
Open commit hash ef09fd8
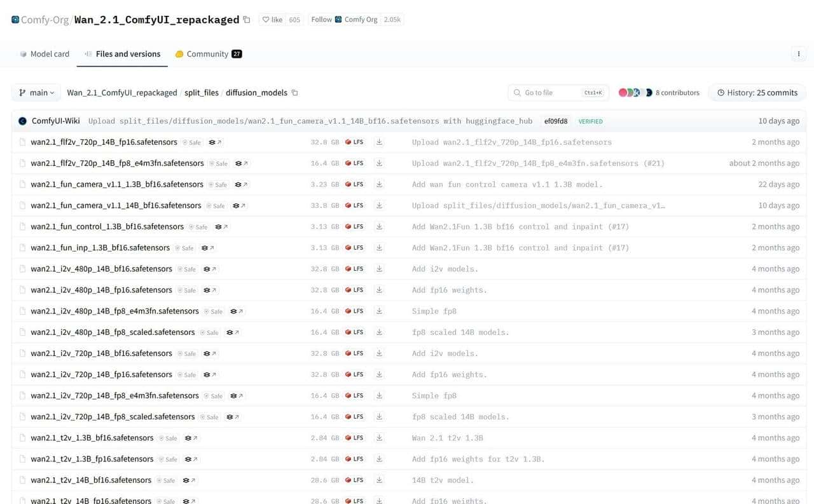[x=555, y=121]
